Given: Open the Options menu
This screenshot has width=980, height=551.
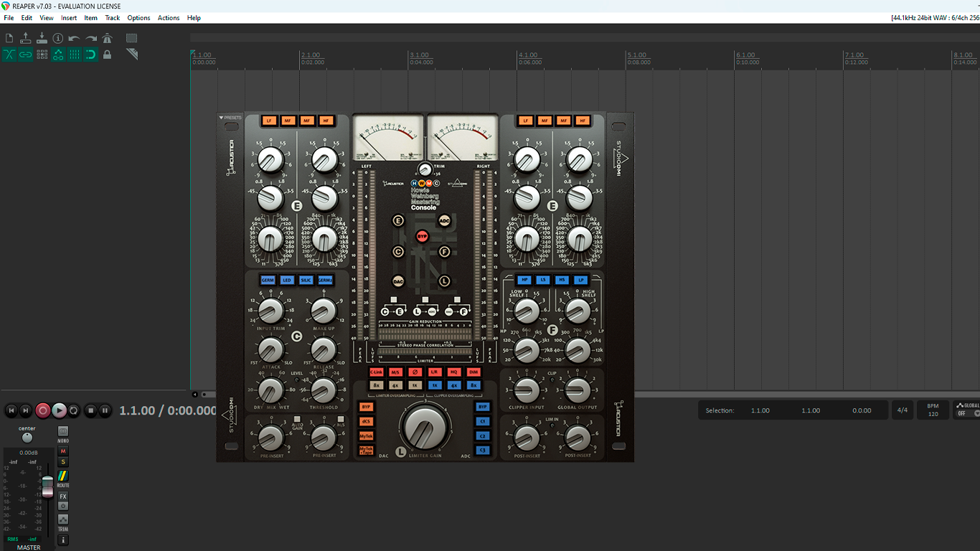Looking at the screenshot, I should tap(138, 18).
